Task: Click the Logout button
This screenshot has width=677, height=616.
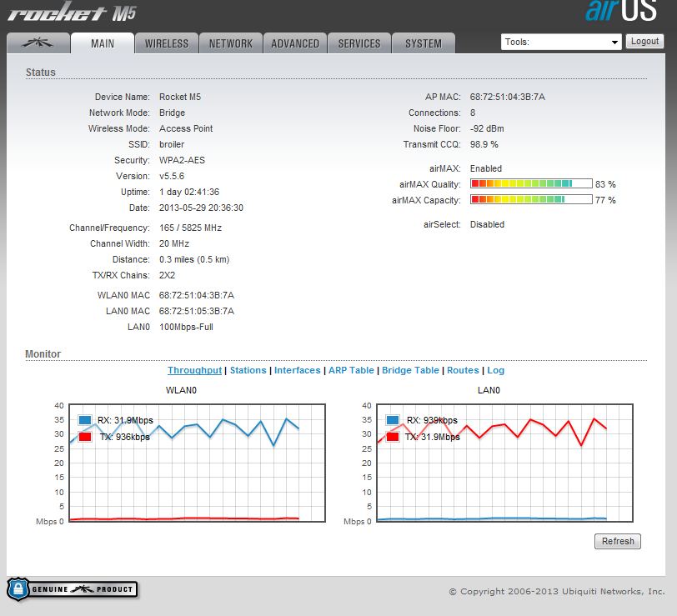Action: (x=644, y=42)
